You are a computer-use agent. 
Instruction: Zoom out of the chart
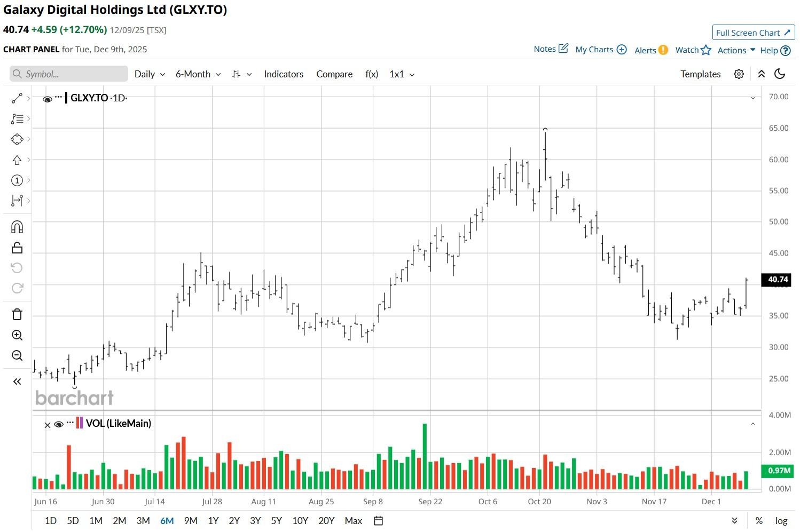17,355
